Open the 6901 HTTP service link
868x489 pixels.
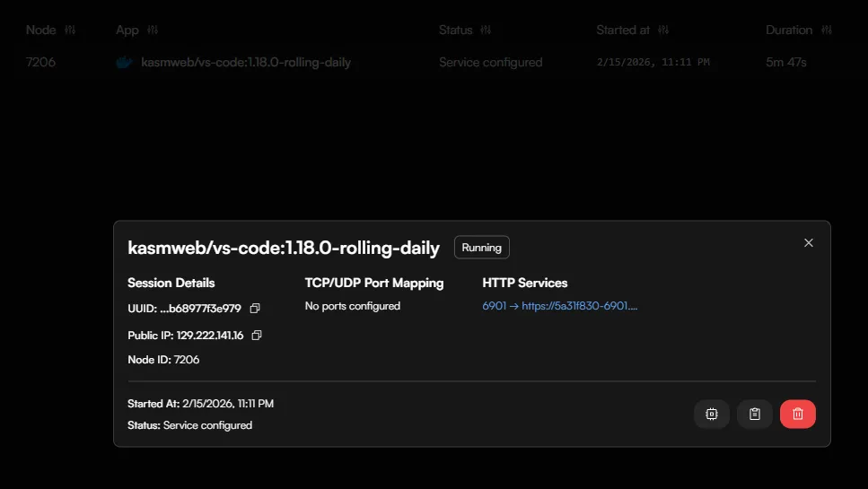click(x=559, y=306)
